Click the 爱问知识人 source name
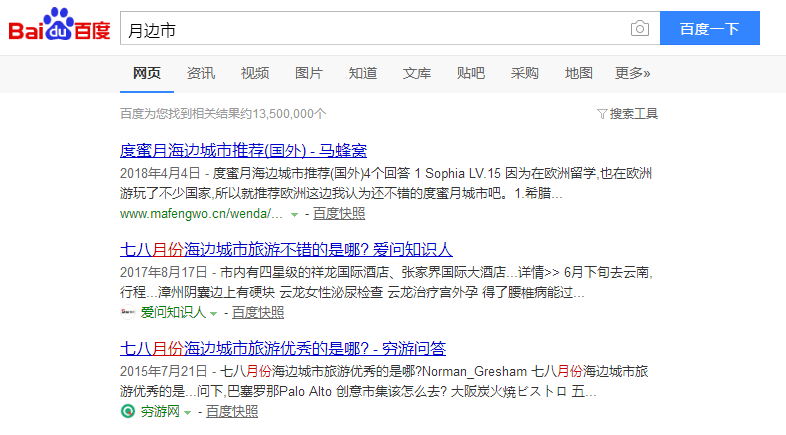The width and height of the screenshot is (786, 435). pos(173,312)
